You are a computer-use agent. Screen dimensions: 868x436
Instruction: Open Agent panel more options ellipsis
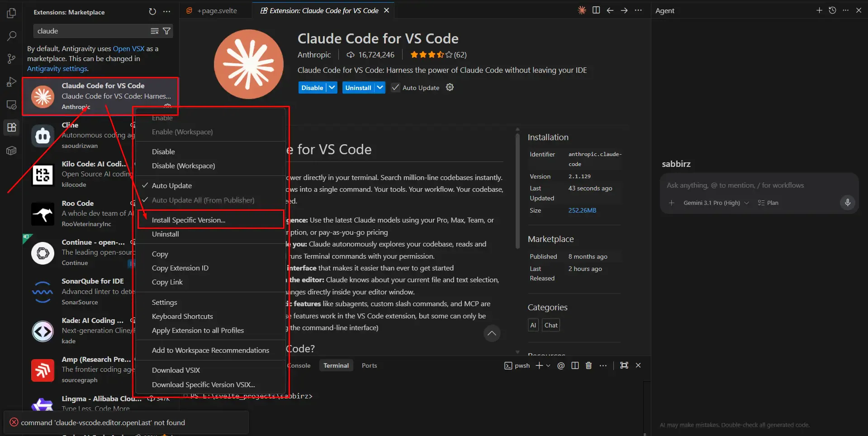pos(845,10)
